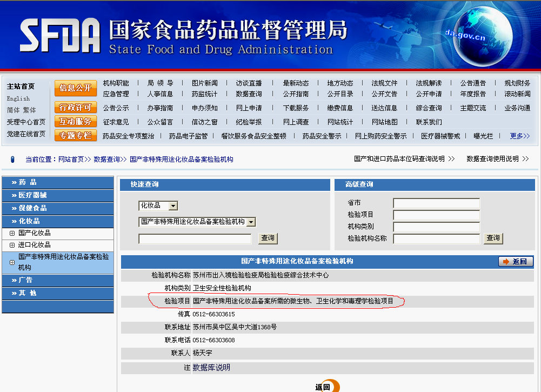Go to 主站首页

coord(21,87)
